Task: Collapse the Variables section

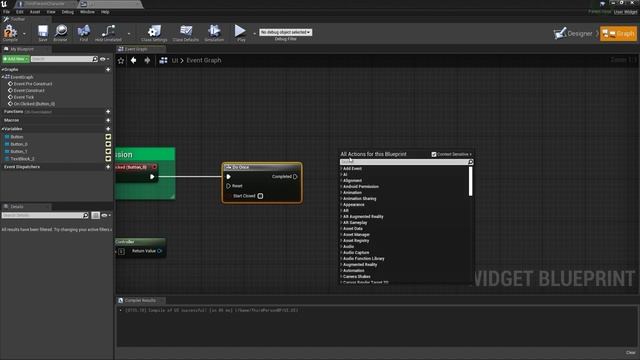Action: click(2, 129)
